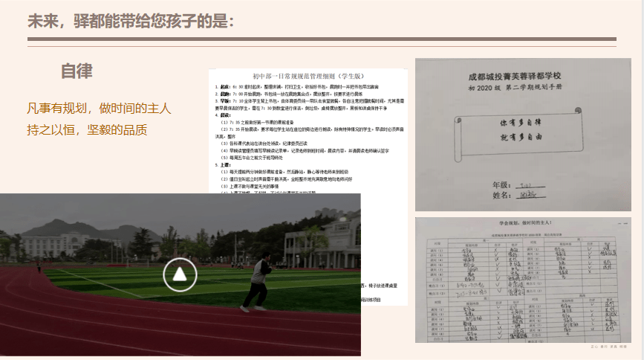644x360 pixels.
Task: Click the 初2020级 第二学期规划手册 subtitle
Action: [x=515, y=88]
